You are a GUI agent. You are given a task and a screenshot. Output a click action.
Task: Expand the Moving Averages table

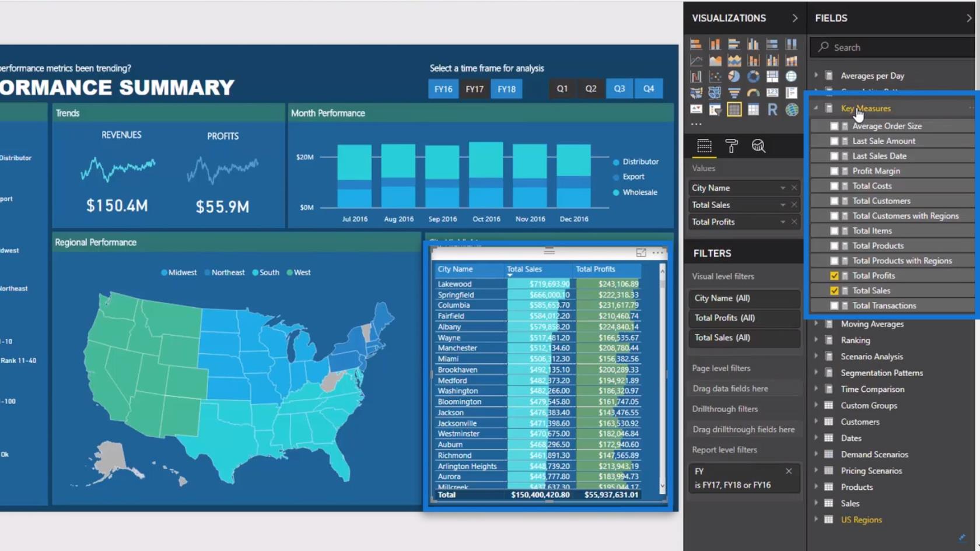click(x=816, y=324)
